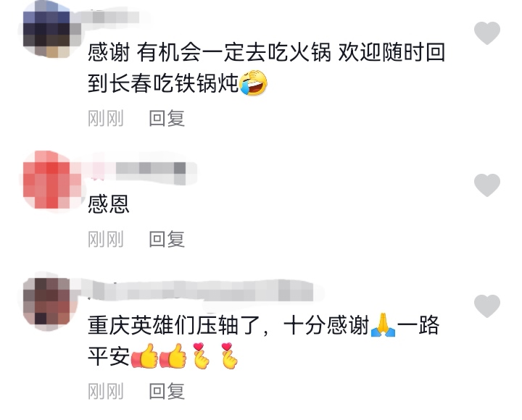Reply to the 一路平安 comment
The width and height of the screenshot is (522, 420).
[x=167, y=391]
